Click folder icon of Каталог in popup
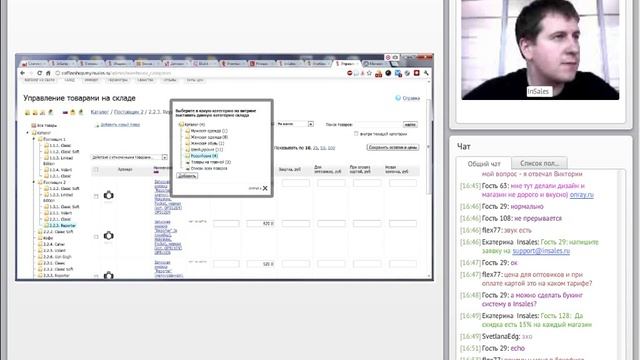Viewport: 640px width, 360px height. [182, 124]
